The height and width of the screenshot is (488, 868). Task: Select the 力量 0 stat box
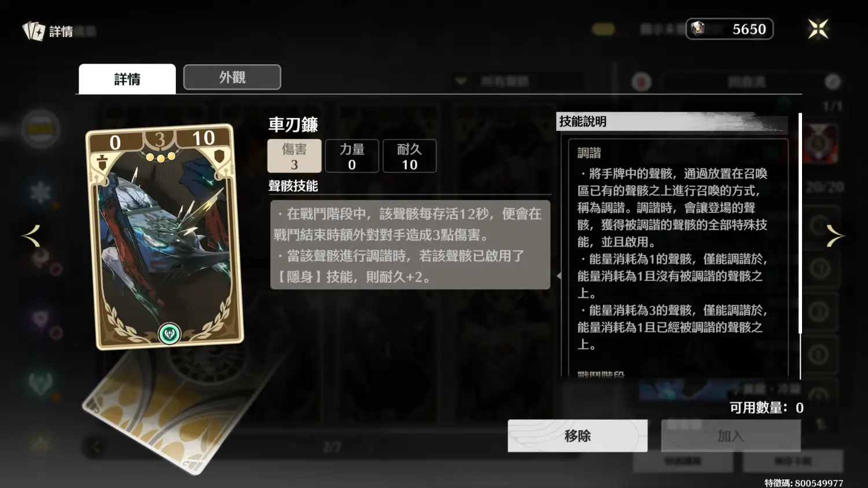point(352,156)
